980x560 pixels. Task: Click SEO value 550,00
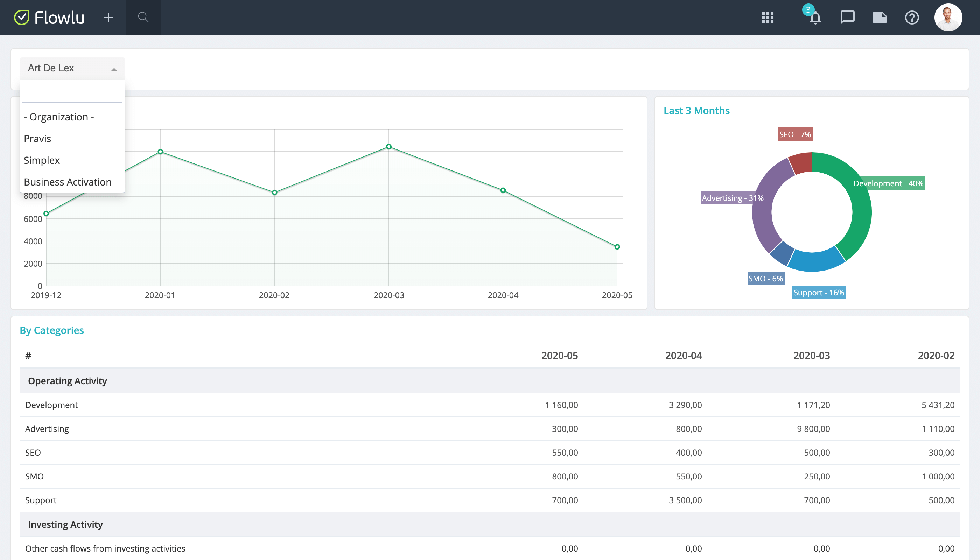click(x=565, y=453)
